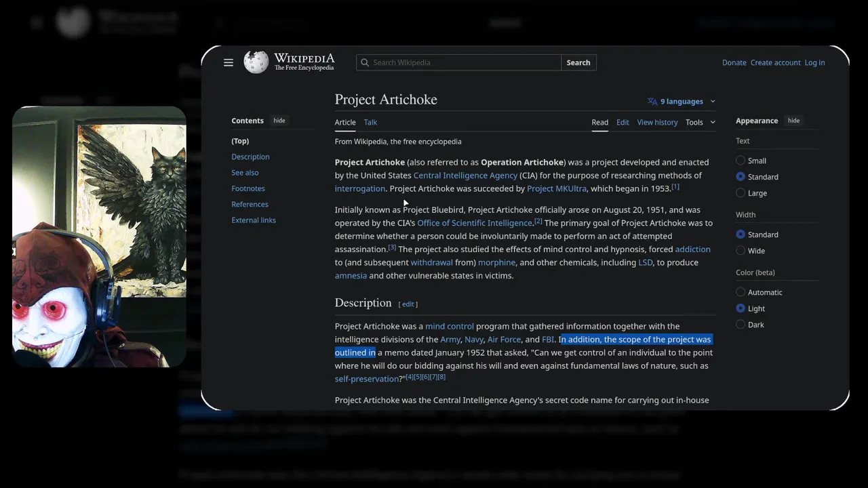Click footnote reference [3]

392,247
